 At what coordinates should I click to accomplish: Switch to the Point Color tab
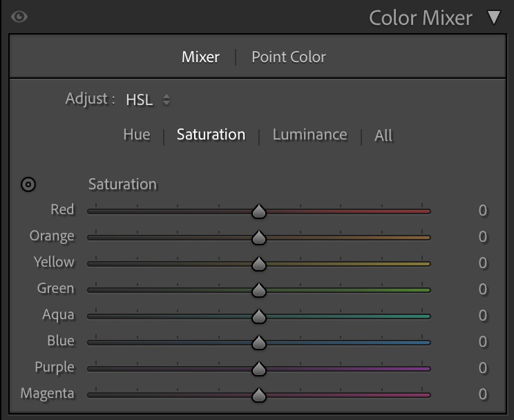(289, 57)
